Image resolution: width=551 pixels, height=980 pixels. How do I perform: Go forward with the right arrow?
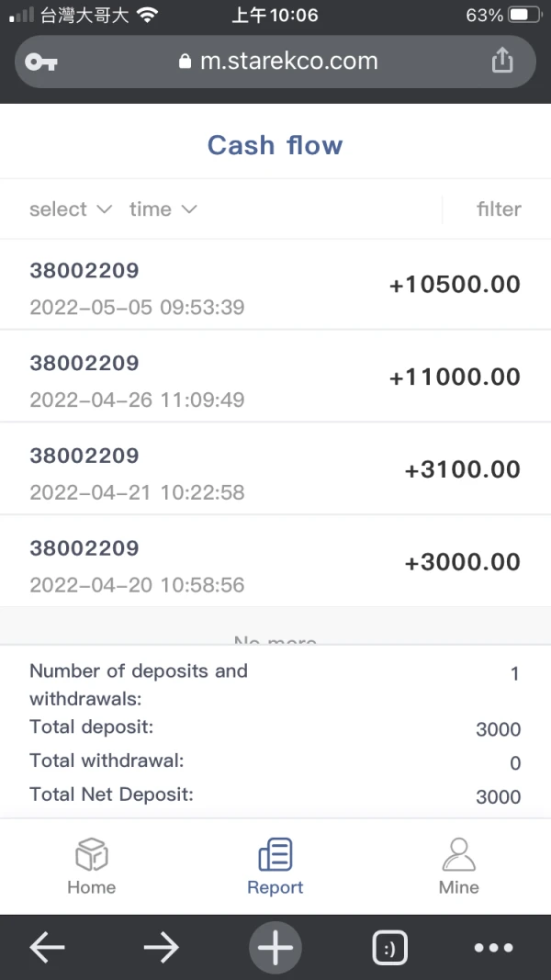pos(161,948)
